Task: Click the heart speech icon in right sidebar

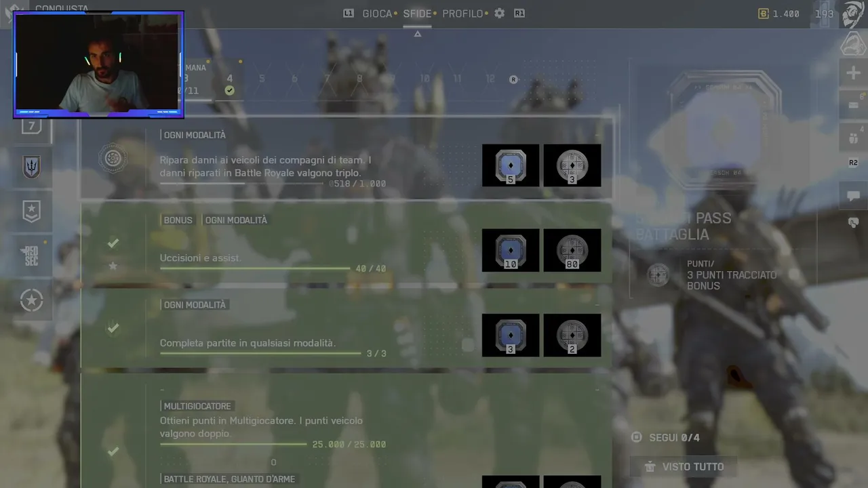Action: coord(853,222)
